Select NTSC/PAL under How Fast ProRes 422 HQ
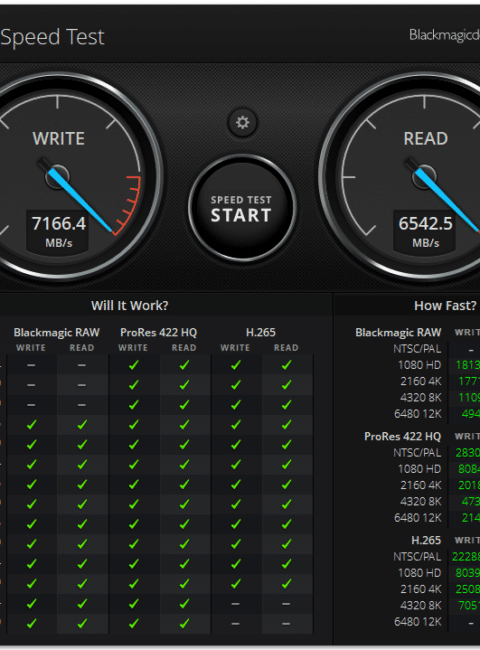 [x=417, y=453]
